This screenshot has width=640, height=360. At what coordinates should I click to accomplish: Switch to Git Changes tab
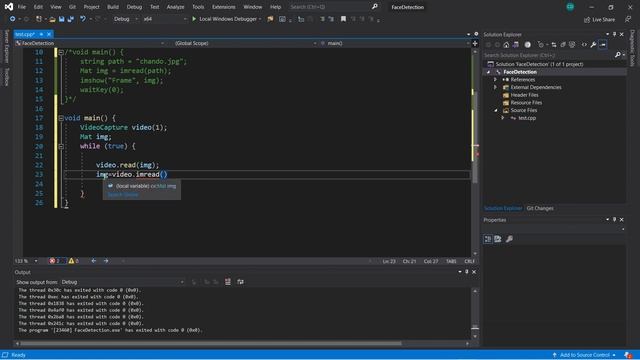pos(540,208)
